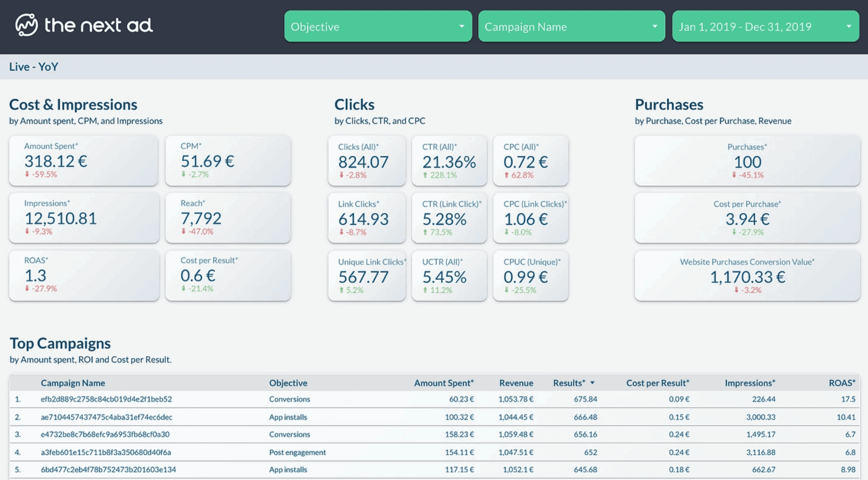Click the green up arrow under CTR (All)
Image resolution: width=868 pixels, height=480 pixels.
[x=425, y=175]
